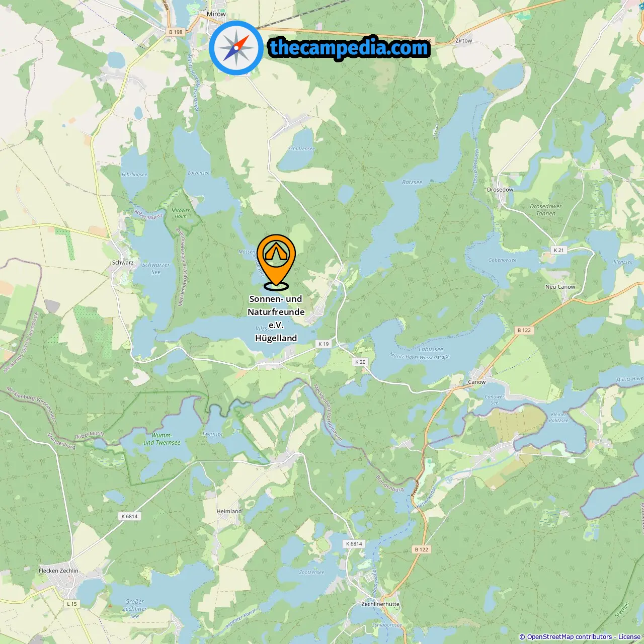Click the K 21 road shield
Screen dimensions: 644x644
558,250
